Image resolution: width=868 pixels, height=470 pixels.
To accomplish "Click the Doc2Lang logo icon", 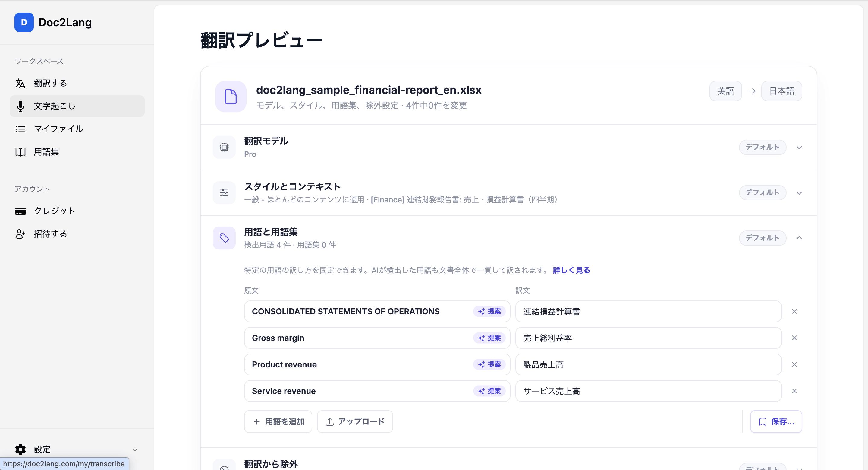I will 24,22.
